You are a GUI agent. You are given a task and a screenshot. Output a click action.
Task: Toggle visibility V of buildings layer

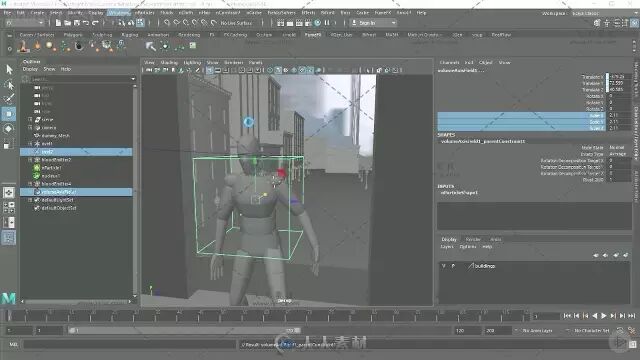click(x=444, y=266)
